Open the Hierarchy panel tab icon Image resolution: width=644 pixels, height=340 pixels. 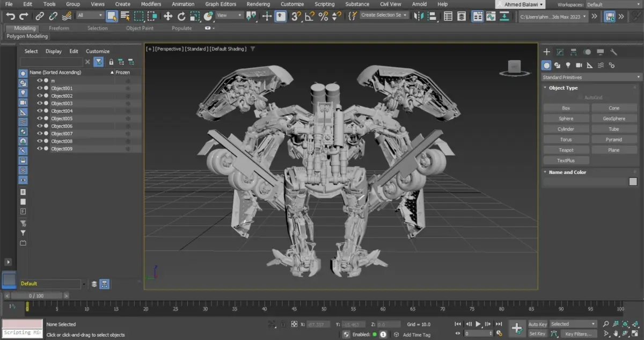(574, 52)
